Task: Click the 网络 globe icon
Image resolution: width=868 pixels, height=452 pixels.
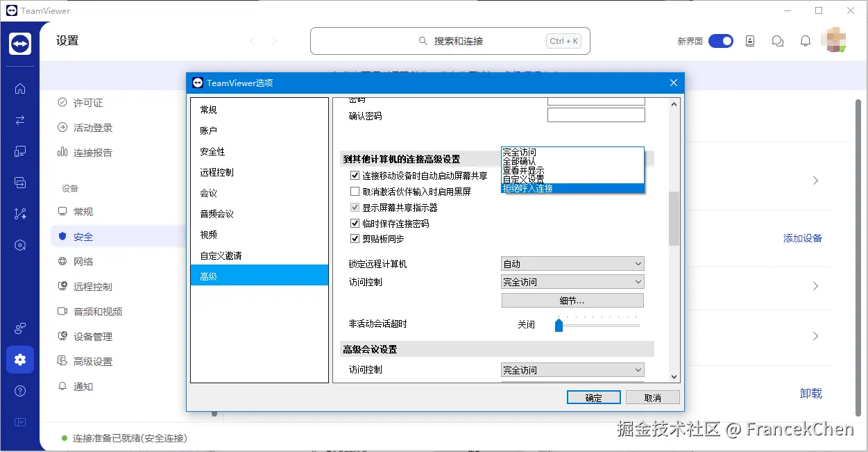Action: (62, 261)
